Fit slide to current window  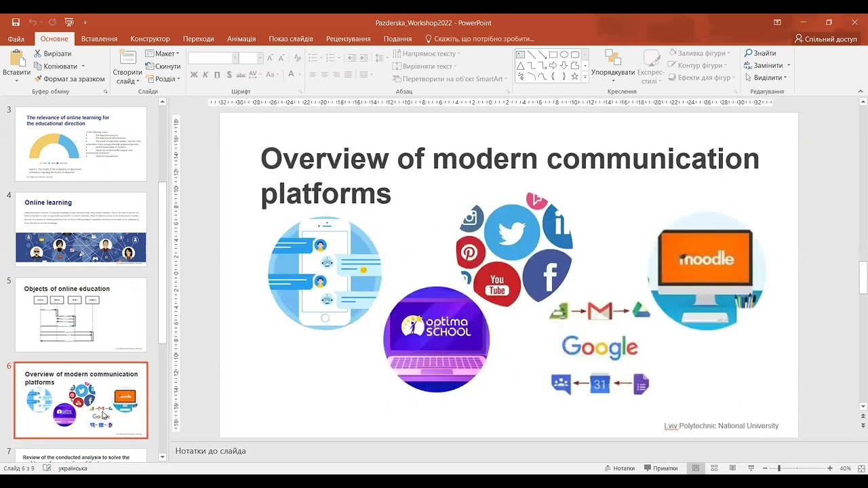tap(861, 468)
